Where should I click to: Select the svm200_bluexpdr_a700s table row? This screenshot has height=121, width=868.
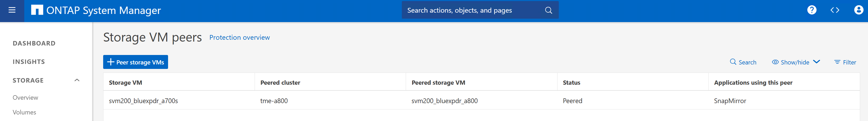click(143, 101)
